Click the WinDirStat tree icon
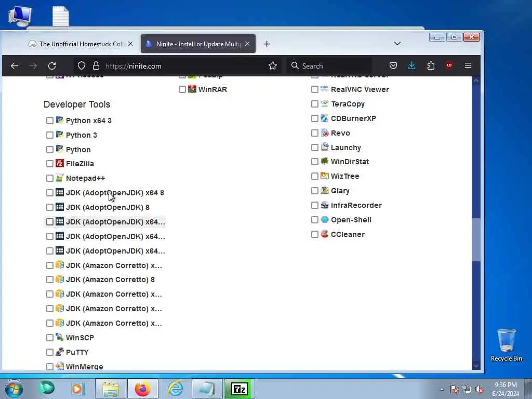The width and height of the screenshot is (532, 399). (x=325, y=162)
